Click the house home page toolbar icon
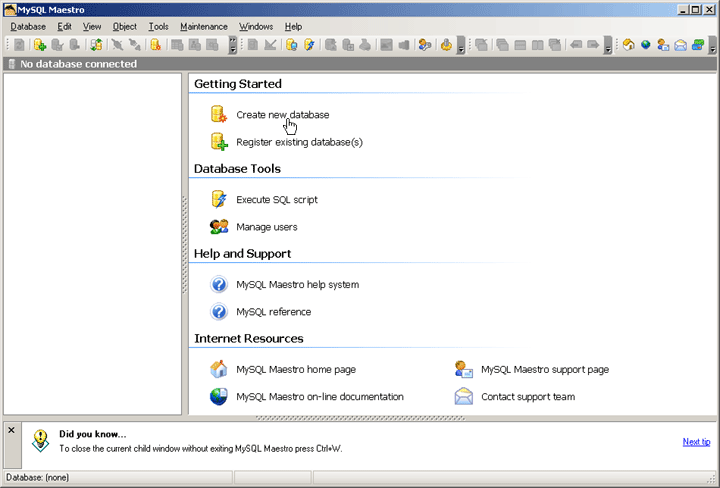This screenshot has height=488, width=720. coord(629,45)
